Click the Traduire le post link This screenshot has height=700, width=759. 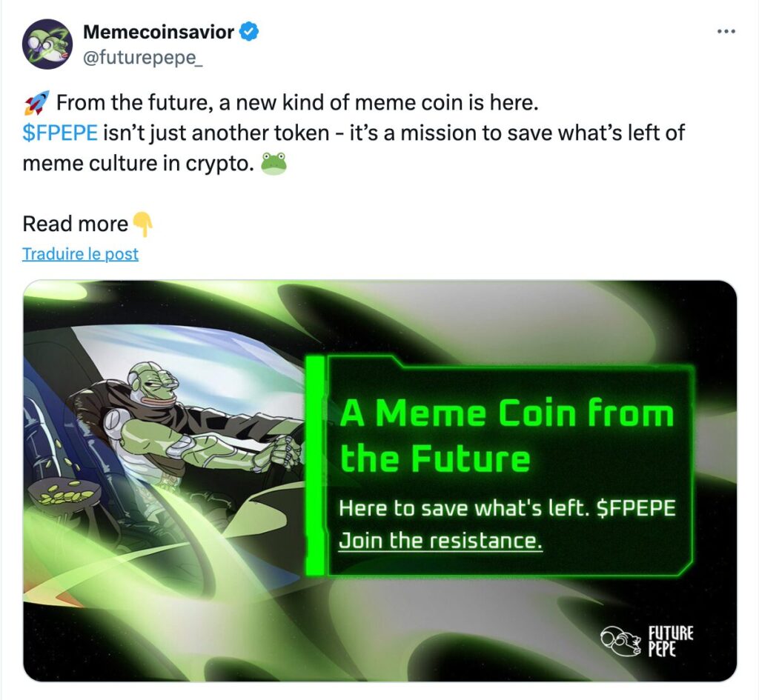point(80,254)
